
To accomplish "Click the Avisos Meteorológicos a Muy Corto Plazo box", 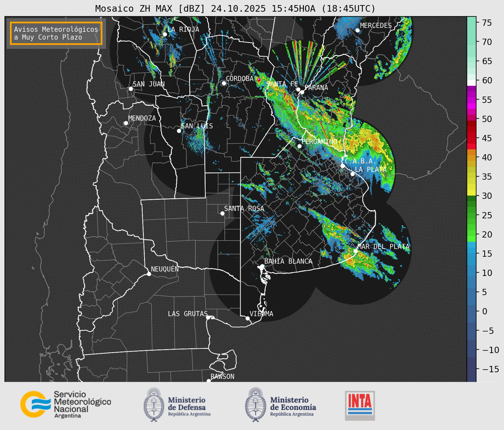I will pos(56,33).
